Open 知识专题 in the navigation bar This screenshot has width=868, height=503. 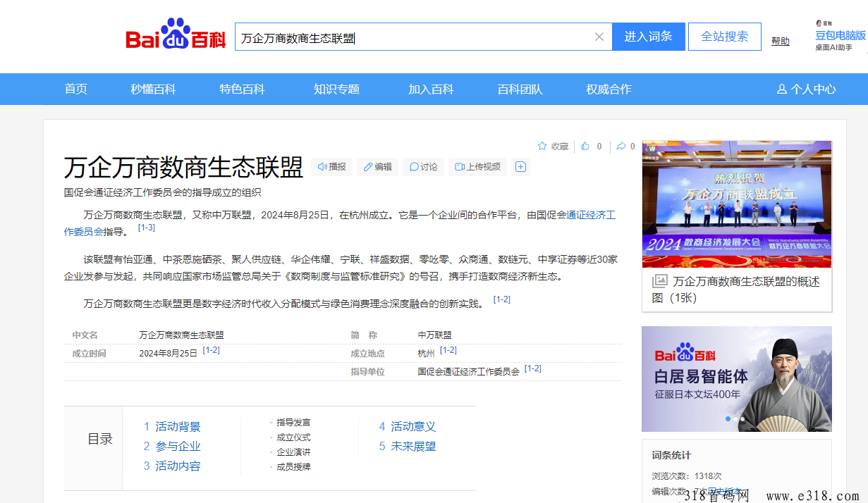click(336, 89)
